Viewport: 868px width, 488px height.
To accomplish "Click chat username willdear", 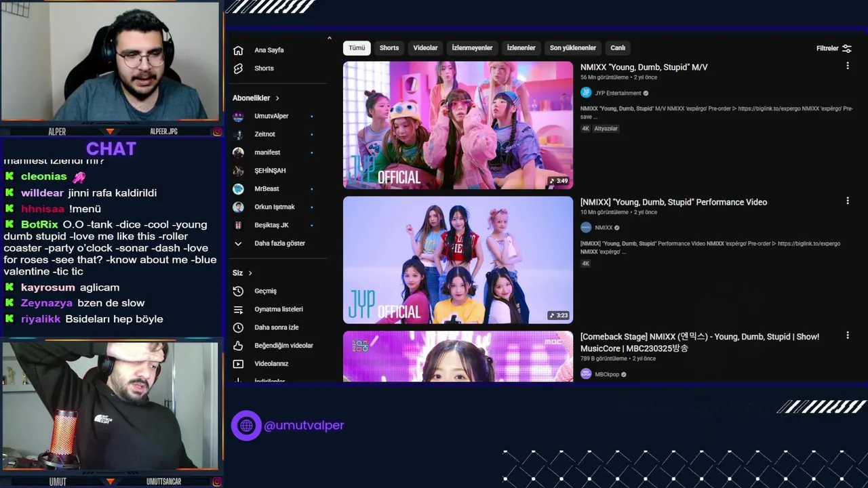I will tap(42, 192).
